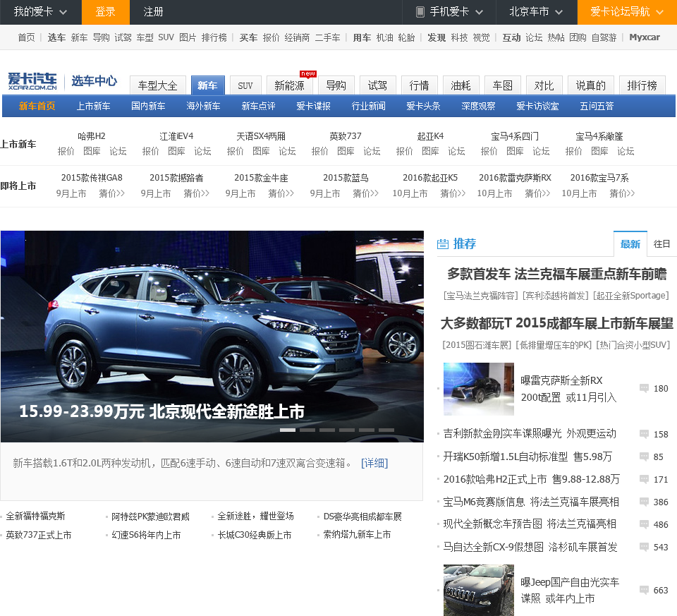Click comment icon beside 486 count
The image size is (677, 616).
[644, 524]
